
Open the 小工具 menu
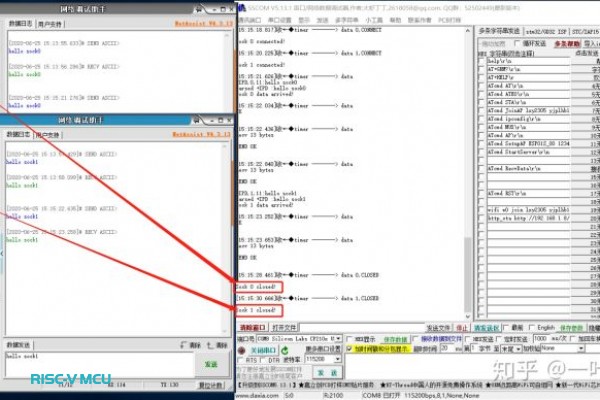(x=374, y=20)
